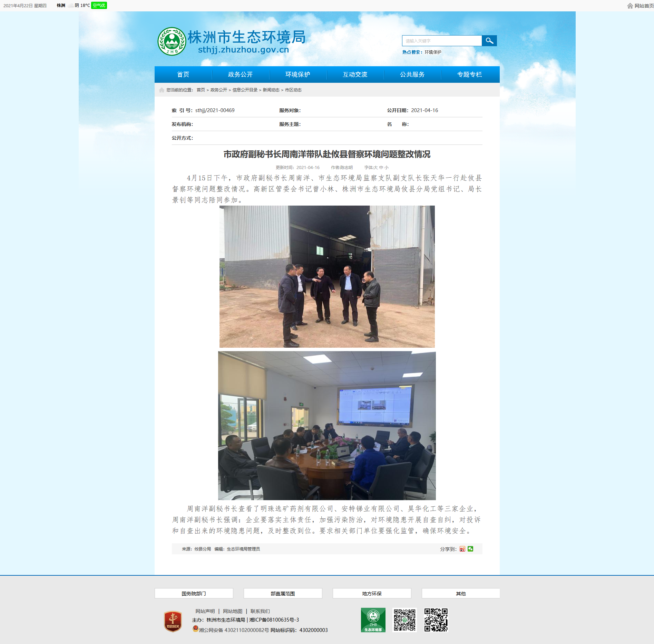The width and height of the screenshot is (654, 644).
Task: Click the 新闻动态 breadcrumb link
Action: [271, 90]
